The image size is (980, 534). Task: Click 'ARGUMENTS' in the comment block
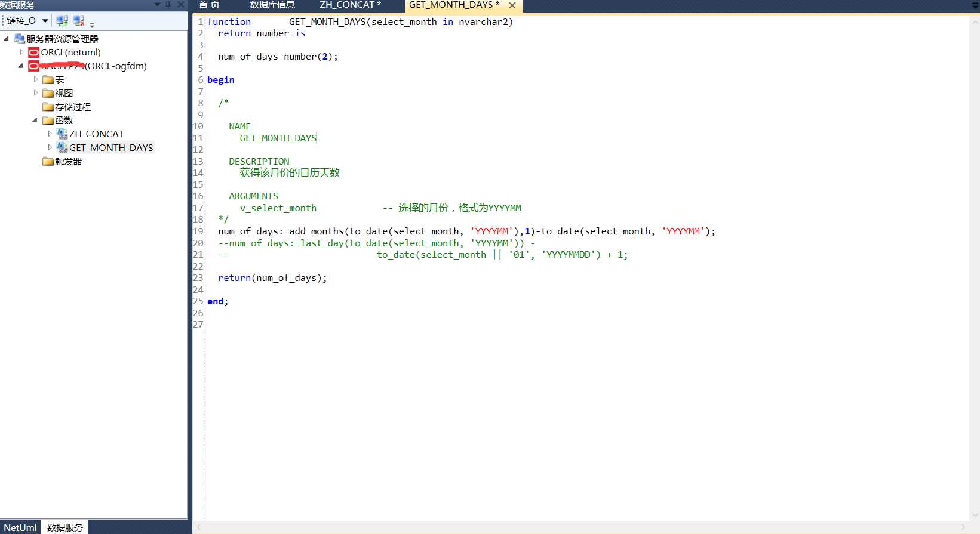point(254,196)
